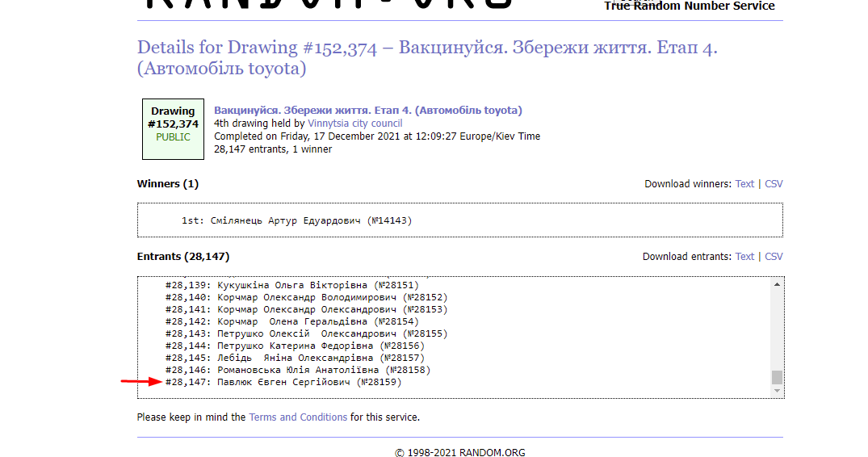Open the Terms and Conditions link
Image resolution: width=868 pixels, height=457 pixels.
(298, 417)
